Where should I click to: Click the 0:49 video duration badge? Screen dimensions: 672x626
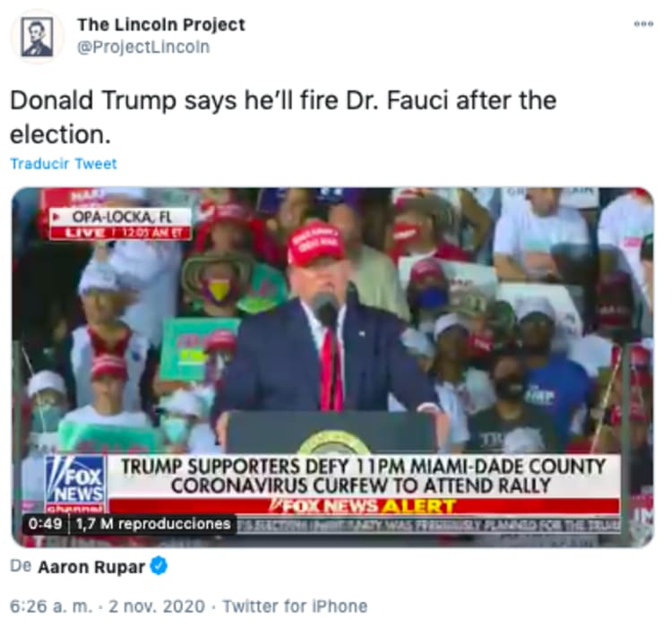pyautogui.click(x=45, y=524)
